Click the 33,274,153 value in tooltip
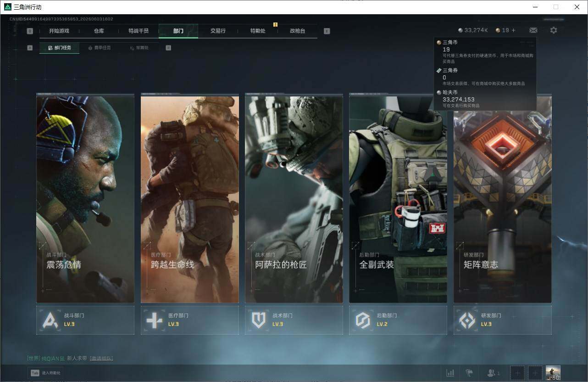Viewport: 588px width, 382px height. [x=459, y=99]
